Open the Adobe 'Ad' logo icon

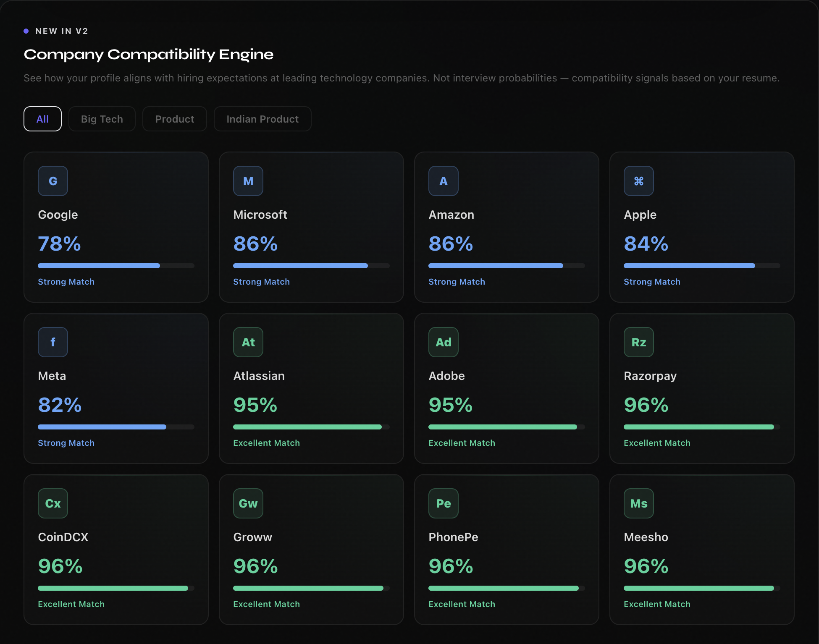pyautogui.click(x=444, y=342)
